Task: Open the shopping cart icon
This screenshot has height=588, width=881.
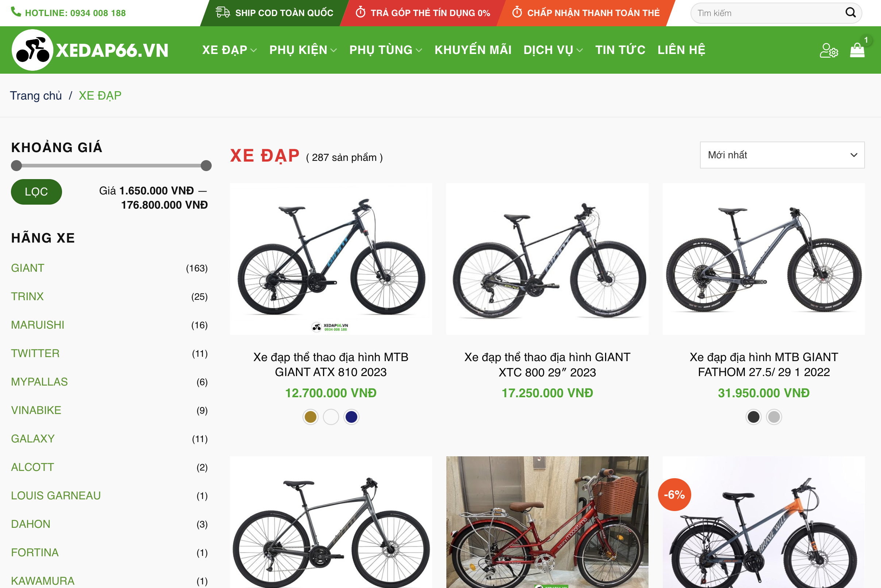Action: pos(857,50)
